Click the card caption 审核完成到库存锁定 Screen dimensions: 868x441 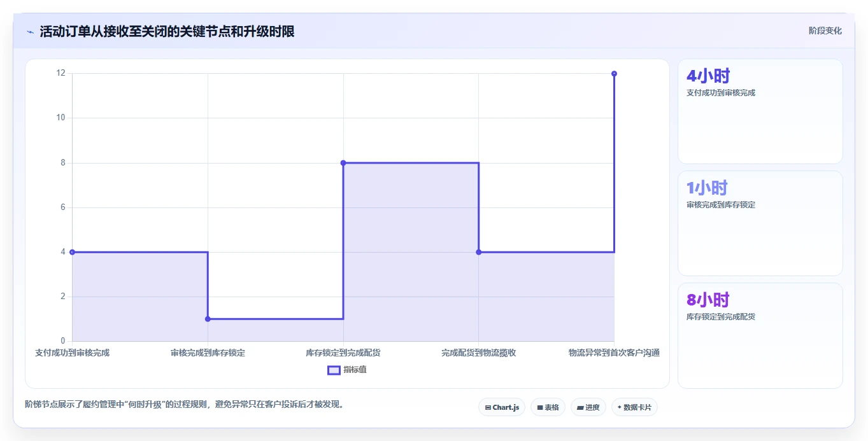721,205
